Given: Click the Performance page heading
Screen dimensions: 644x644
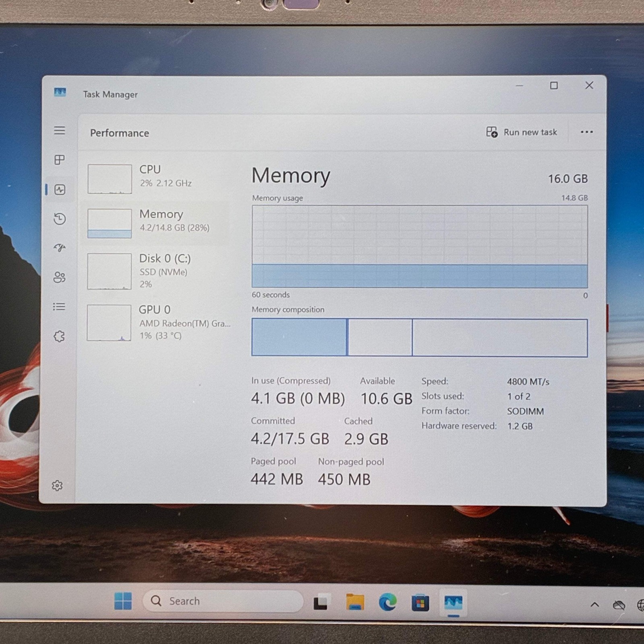Looking at the screenshot, I should point(120,133).
